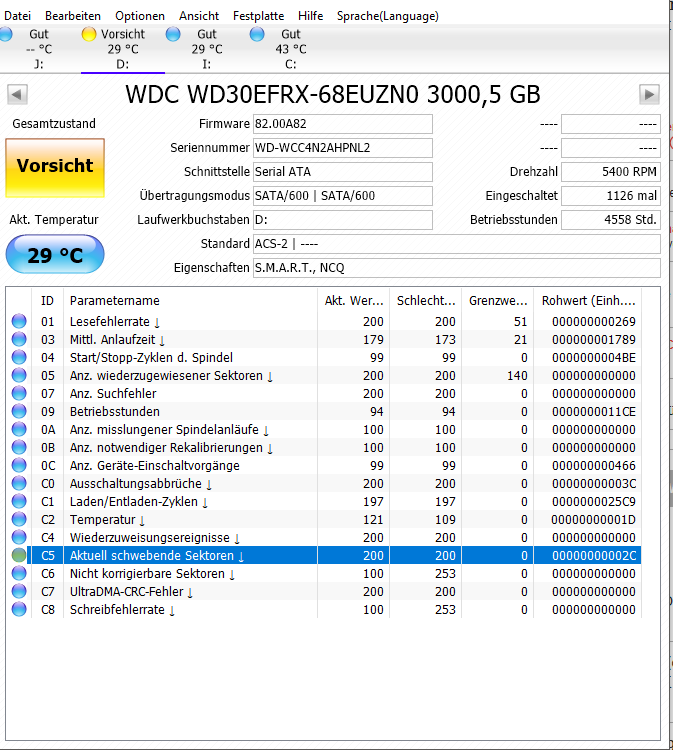This screenshot has width=673, height=750.
Task: Open the Sprache(Language) menu
Action: click(x=387, y=16)
